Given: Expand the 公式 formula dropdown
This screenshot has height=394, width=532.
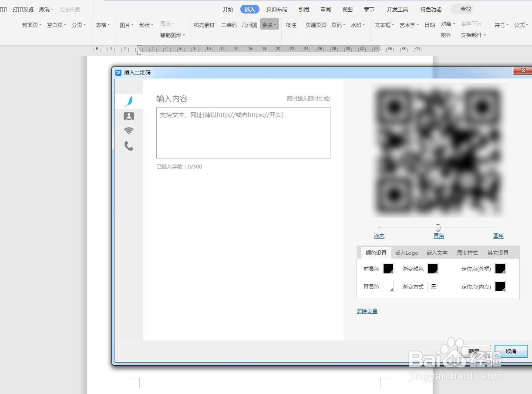Looking at the screenshot, I should click(x=521, y=25).
